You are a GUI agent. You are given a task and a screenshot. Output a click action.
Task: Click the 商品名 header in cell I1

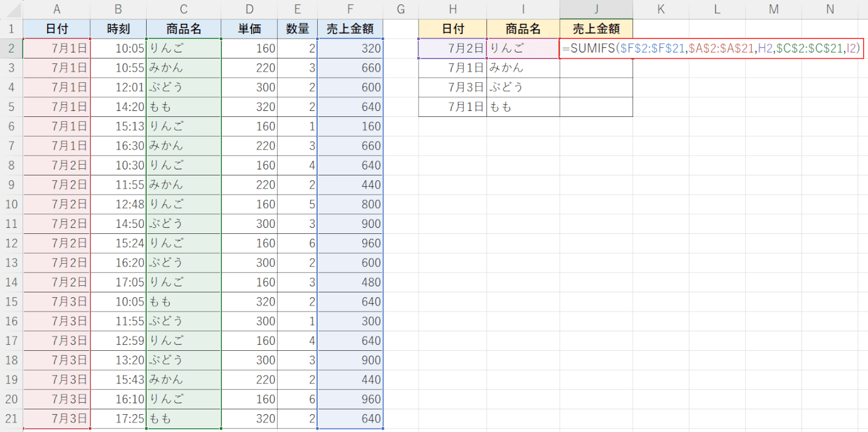pos(523,29)
